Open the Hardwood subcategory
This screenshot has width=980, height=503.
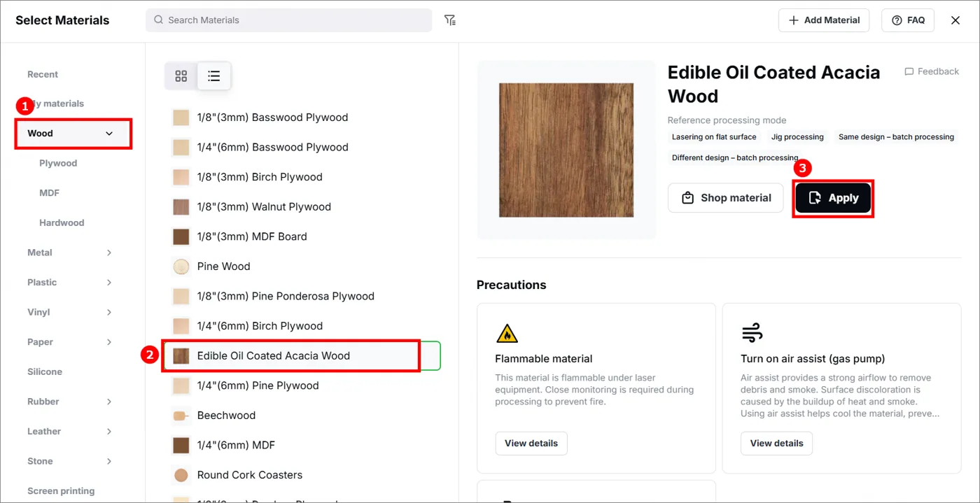coord(62,222)
